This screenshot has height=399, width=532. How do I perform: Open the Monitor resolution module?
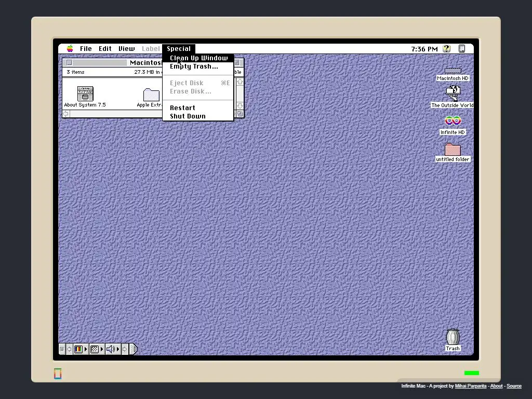tap(97, 349)
